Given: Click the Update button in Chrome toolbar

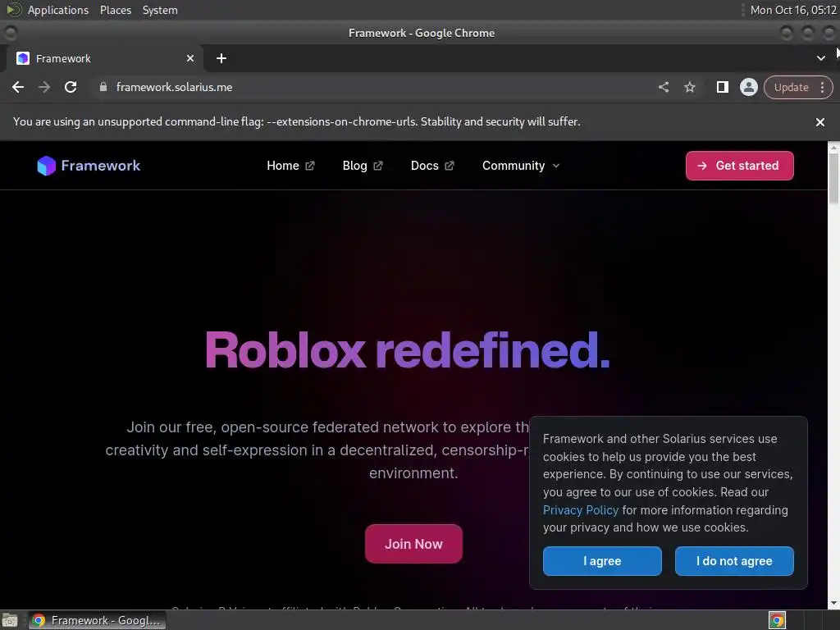Looking at the screenshot, I should (x=791, y=87).
